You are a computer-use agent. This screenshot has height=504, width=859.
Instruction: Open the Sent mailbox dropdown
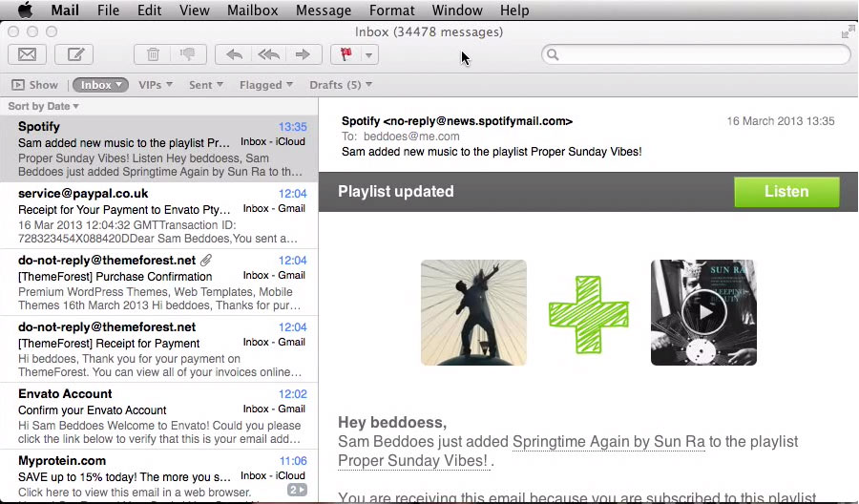coord(205,85)
